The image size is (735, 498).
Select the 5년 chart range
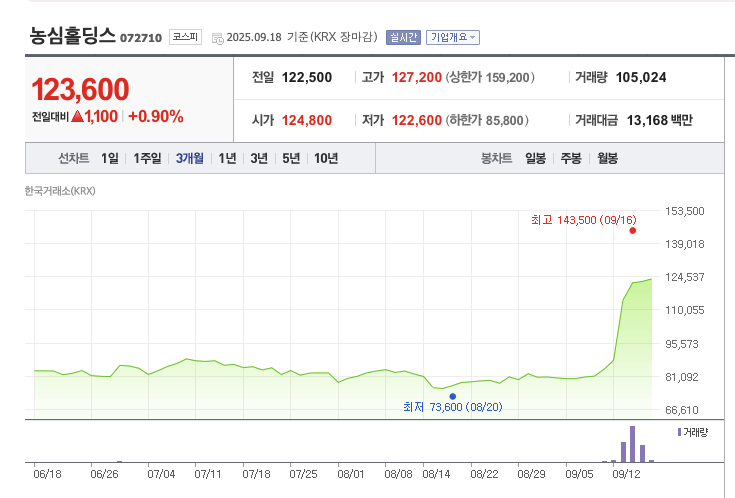tap(291, 158)
